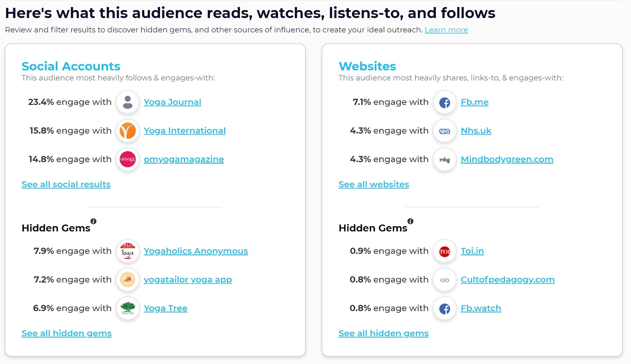Click the orange Yoga International logo icon
The width and height of the screenshot is (631, 364).
pyautogui.click(x=128, y=131)
